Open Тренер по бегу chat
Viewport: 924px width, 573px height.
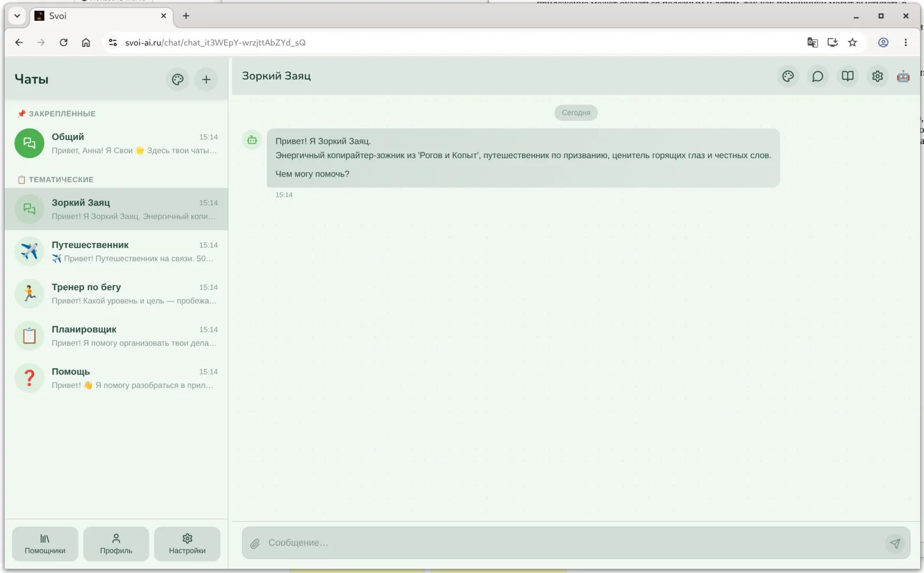click(116, 294)
